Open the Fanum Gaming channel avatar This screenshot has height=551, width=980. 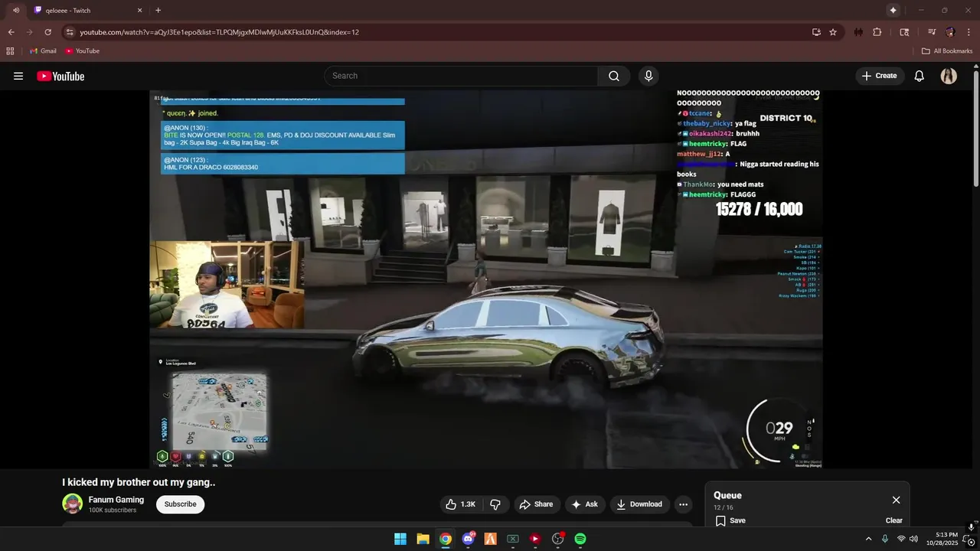coord(72,504)
